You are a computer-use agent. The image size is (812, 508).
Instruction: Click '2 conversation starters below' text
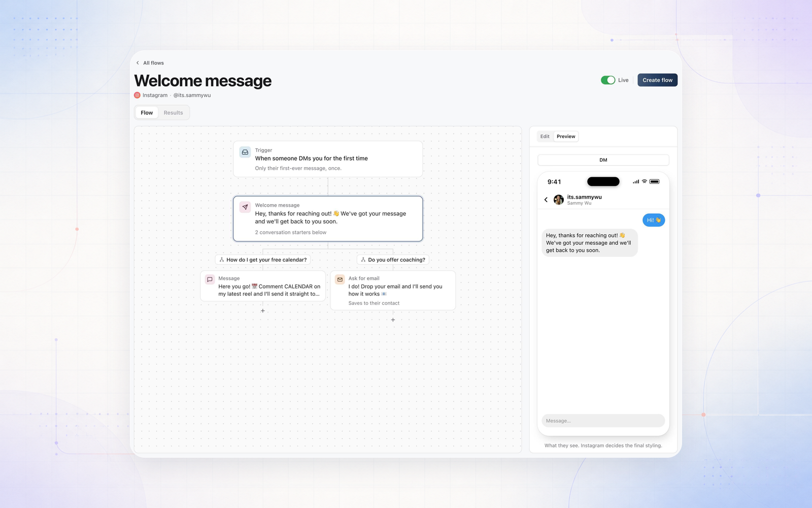(291, 232)
